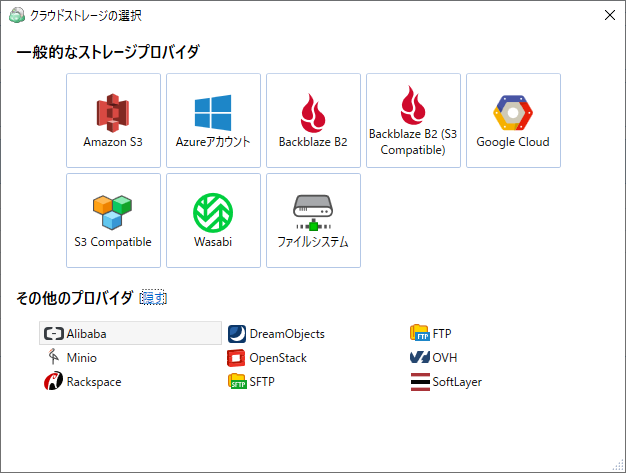The height and width of the screenshot is (473, 626).
Task: Choose the File System (ファイルシステム) tile
Action: [313, 220]
